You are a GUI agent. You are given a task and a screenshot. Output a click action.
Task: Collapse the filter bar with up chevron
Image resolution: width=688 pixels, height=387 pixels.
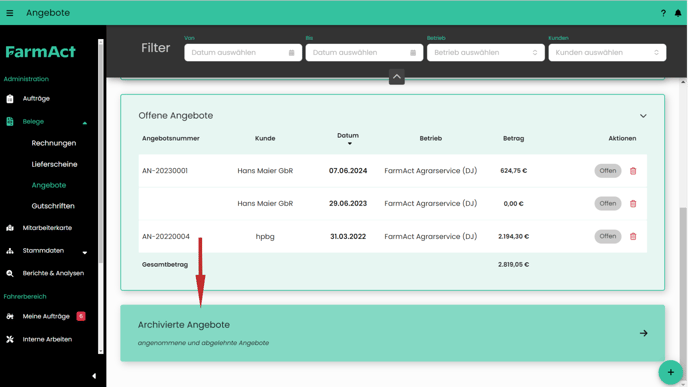[x=397, y=77]
